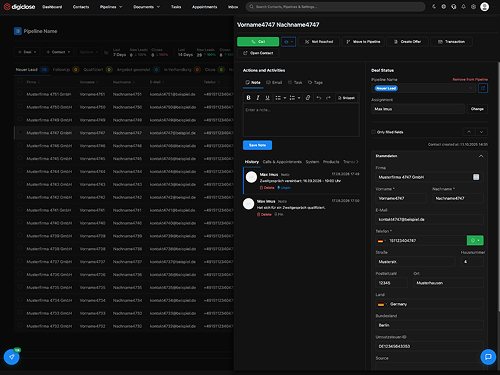Insert a link in the note

click(308, 98)
